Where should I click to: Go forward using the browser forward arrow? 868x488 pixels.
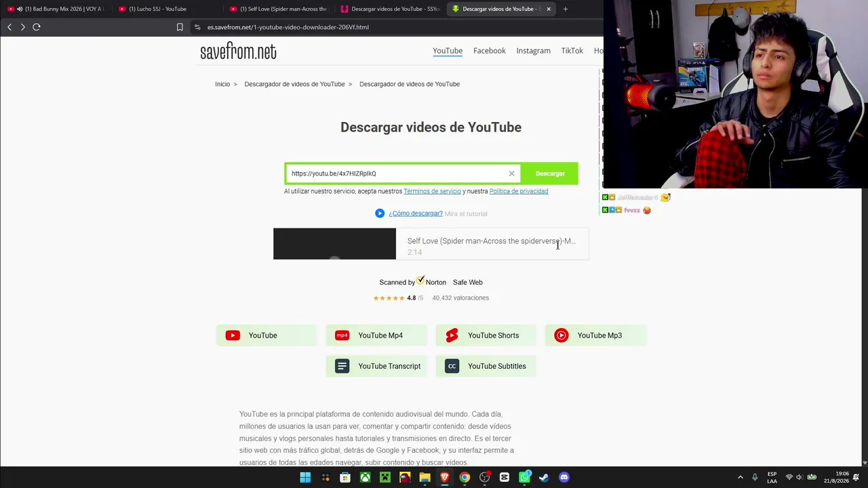pos(23,27)
